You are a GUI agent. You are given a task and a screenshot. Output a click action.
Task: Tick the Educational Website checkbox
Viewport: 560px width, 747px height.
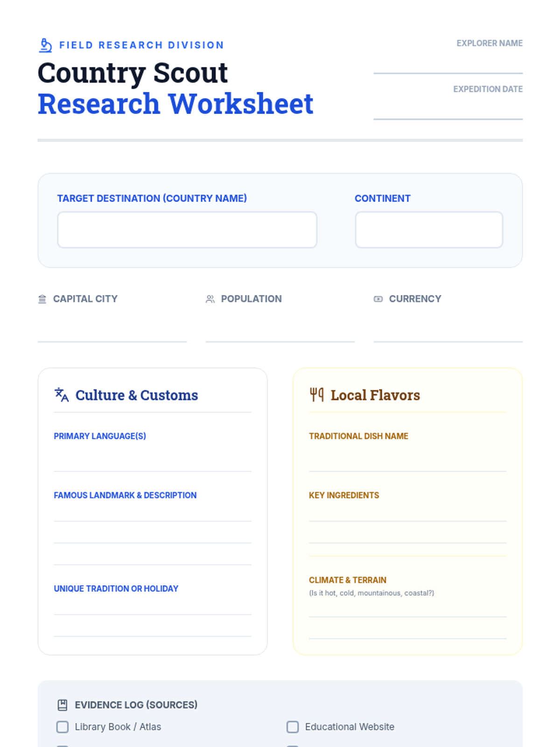point(293,727)
